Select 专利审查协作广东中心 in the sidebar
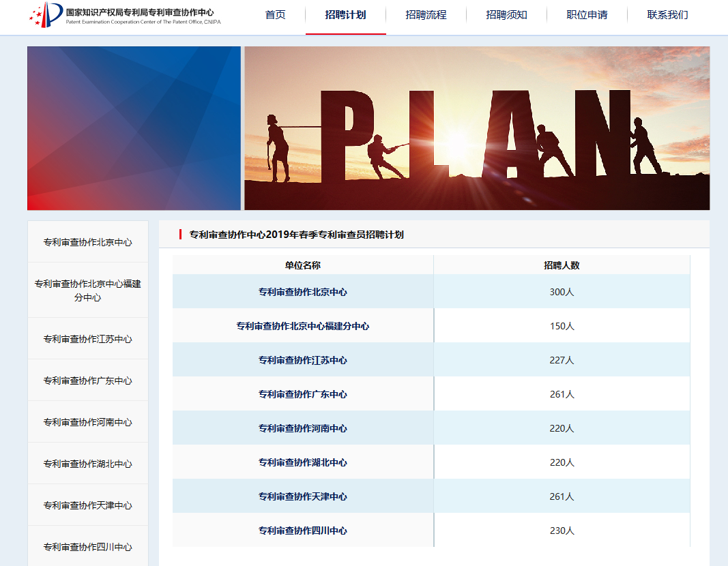728x566 pixels. click(x=88, y=381)
